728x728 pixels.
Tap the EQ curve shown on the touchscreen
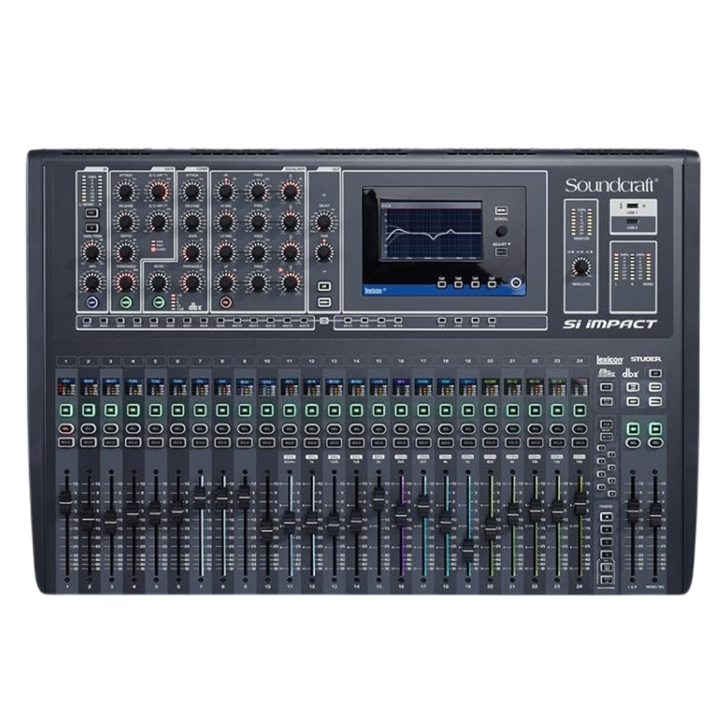click(x=431, y=233)
